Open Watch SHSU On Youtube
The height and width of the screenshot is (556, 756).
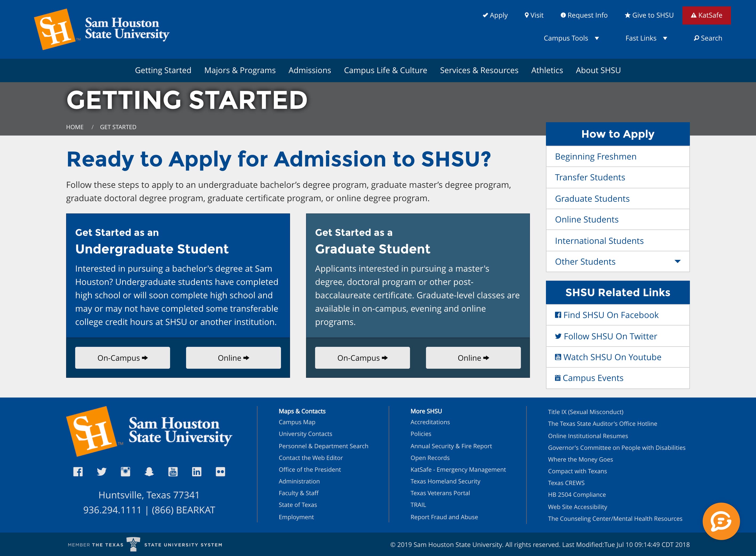tap(617, 357)
